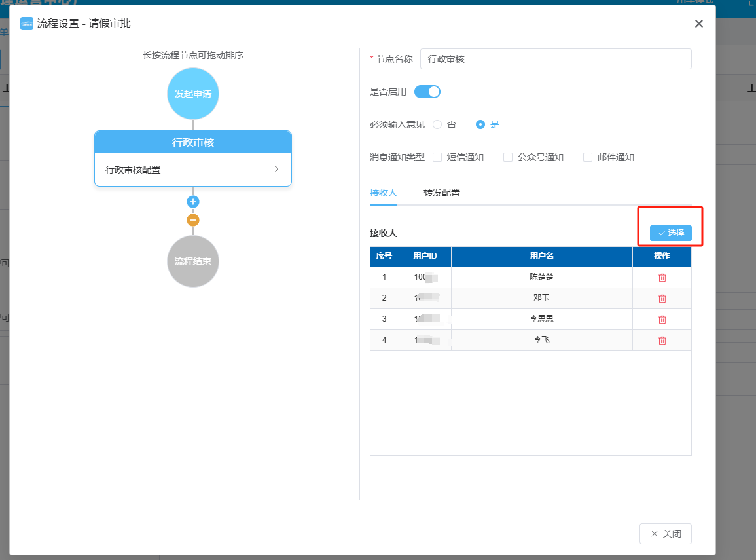This screenshot has height=560, width=756.
Task: Click the orange minus remove-node icon
Action: coord(193,220)
